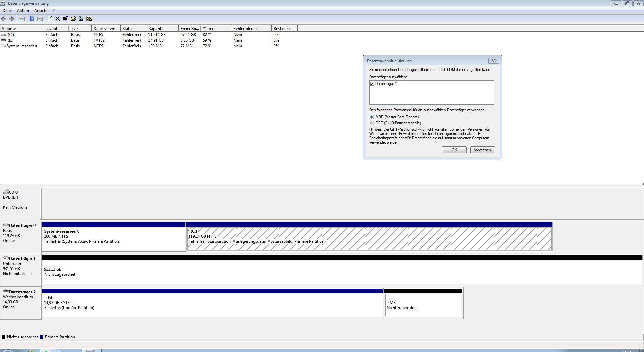
Task: Click the System-reserviert volume icon
Action: click(x=3, y=46)
